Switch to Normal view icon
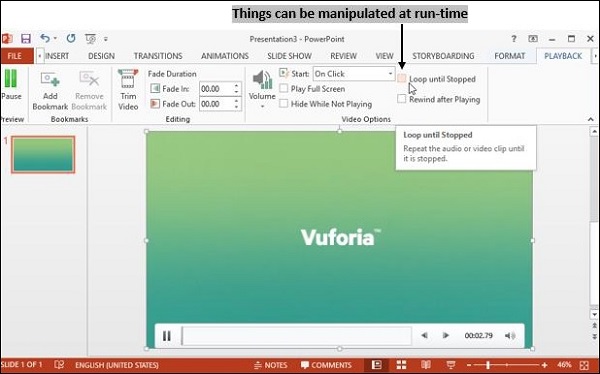 376,365
